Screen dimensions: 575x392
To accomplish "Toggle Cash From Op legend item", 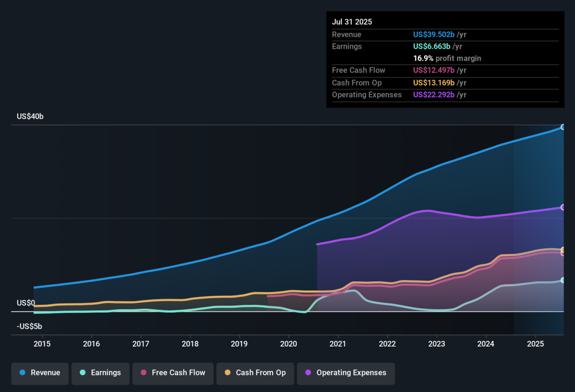I will (x=255, y=373).
